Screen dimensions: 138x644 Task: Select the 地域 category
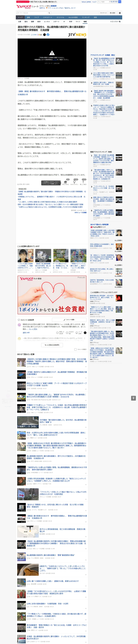point(85,21)
